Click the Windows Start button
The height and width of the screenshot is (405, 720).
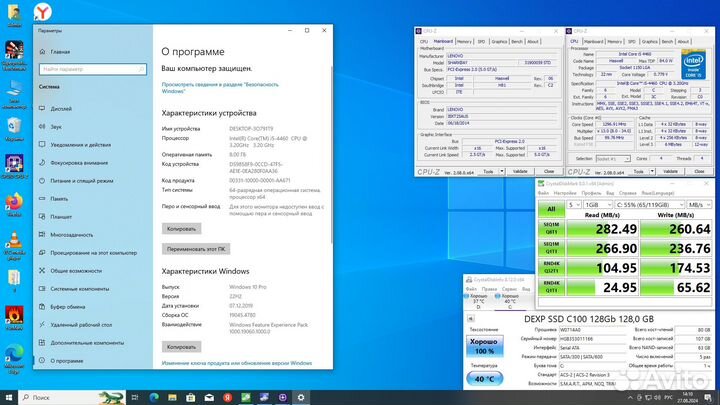(x=9, y=398)
